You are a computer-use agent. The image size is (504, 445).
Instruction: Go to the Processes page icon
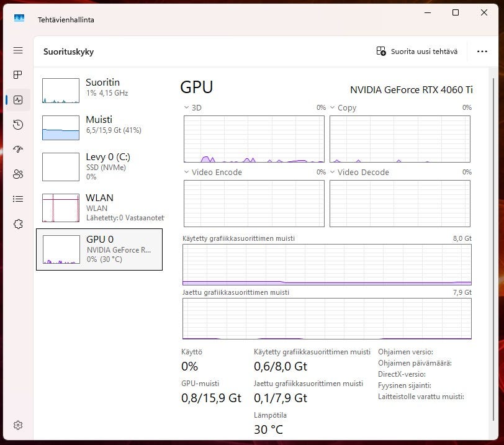pyautogui.click(x=18, y=75)
